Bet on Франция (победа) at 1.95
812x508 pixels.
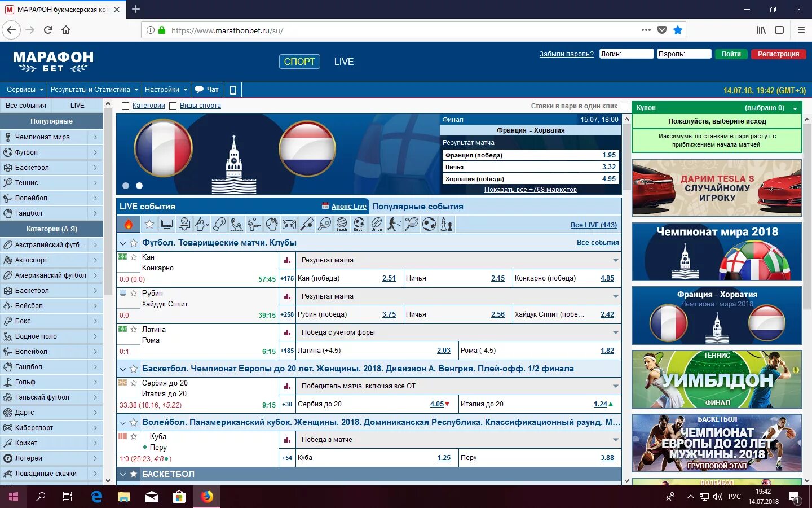[530, 155]
